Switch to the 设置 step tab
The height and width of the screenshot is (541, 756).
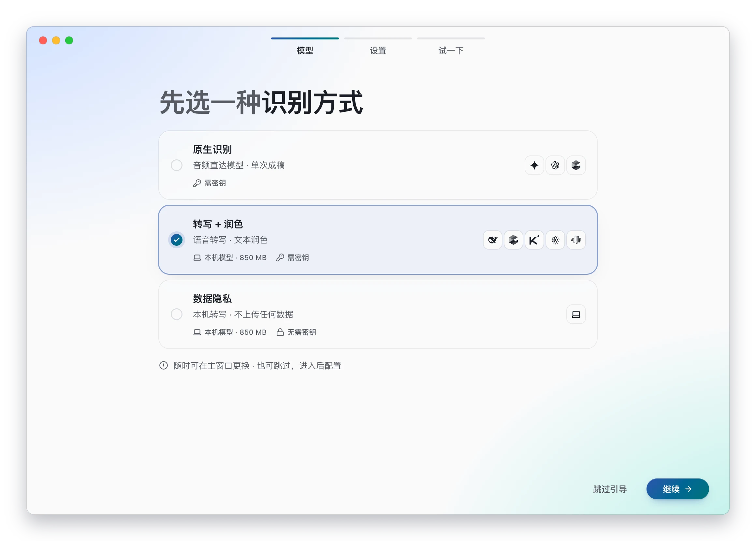(378, 47)
